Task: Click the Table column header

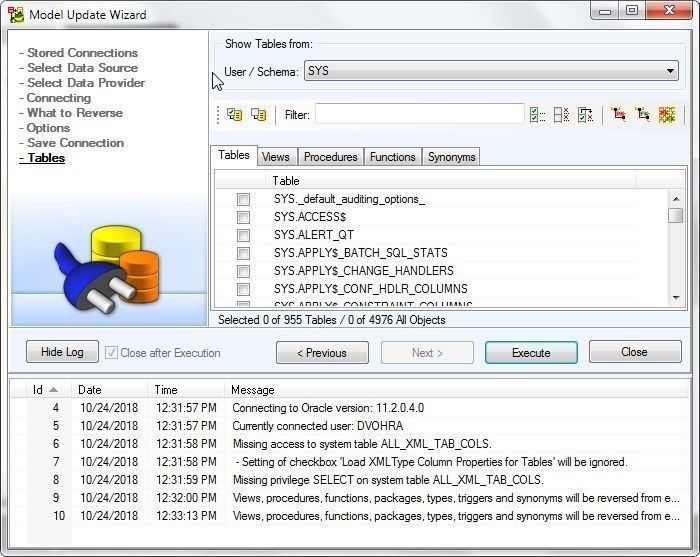Action: [451, 181]
